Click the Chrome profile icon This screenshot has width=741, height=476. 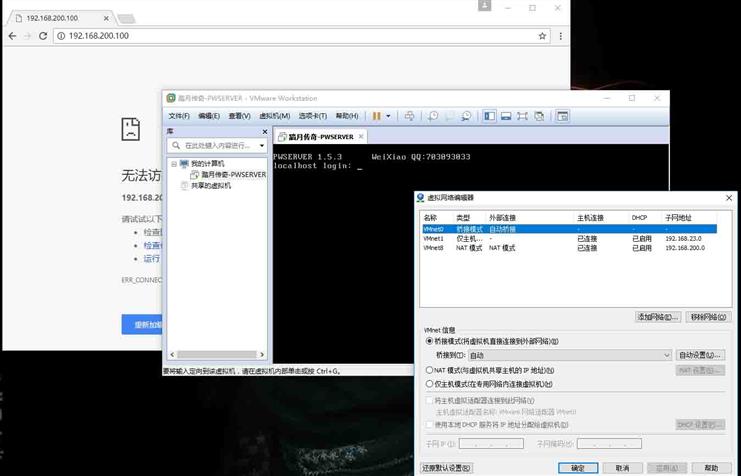484,6
